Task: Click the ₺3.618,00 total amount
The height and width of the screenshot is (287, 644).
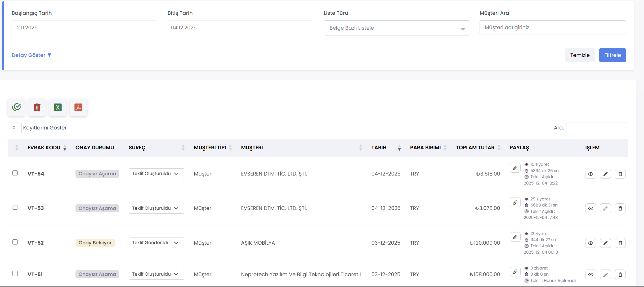Action: [488, 174]
